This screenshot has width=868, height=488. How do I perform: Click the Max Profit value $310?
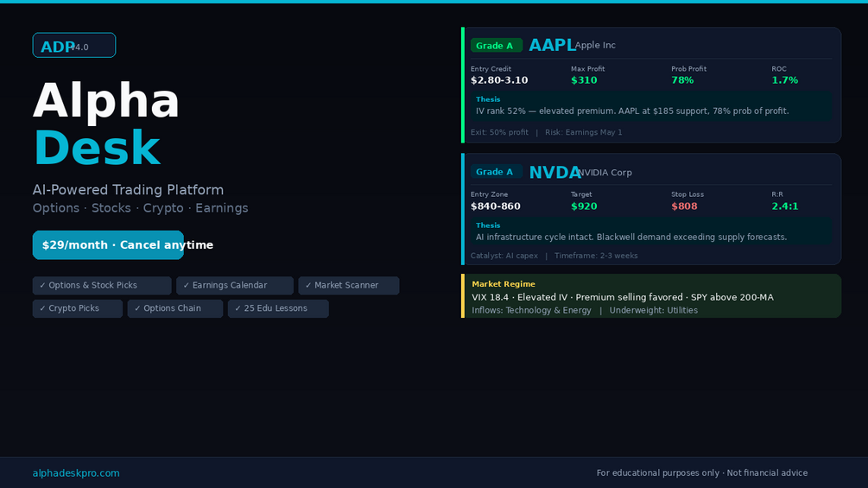[x=584, y=80]
